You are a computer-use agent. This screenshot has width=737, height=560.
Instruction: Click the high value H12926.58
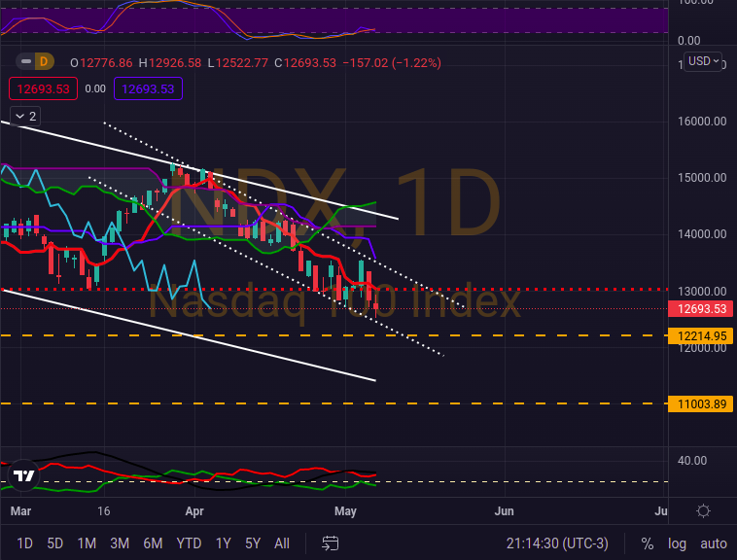(170, 63)
